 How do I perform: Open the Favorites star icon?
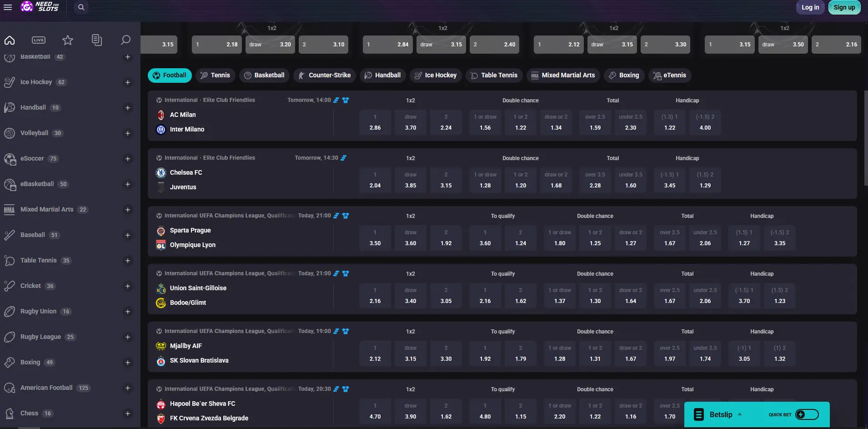click(68, 40)
